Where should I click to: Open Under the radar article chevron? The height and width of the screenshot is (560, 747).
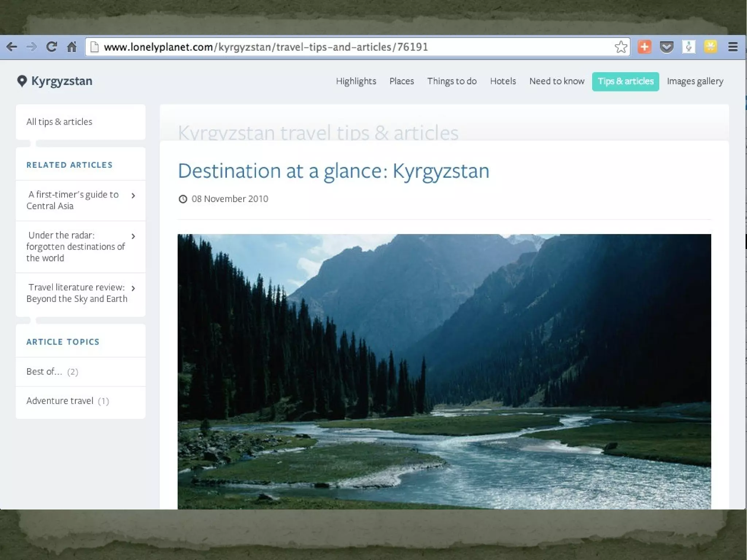click(x=133, y=236)
